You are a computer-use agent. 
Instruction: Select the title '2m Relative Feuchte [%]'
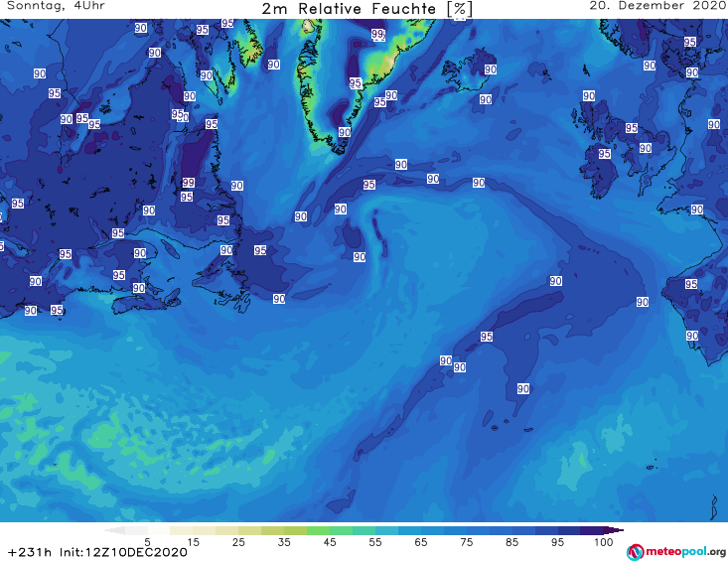coord(366,9)
